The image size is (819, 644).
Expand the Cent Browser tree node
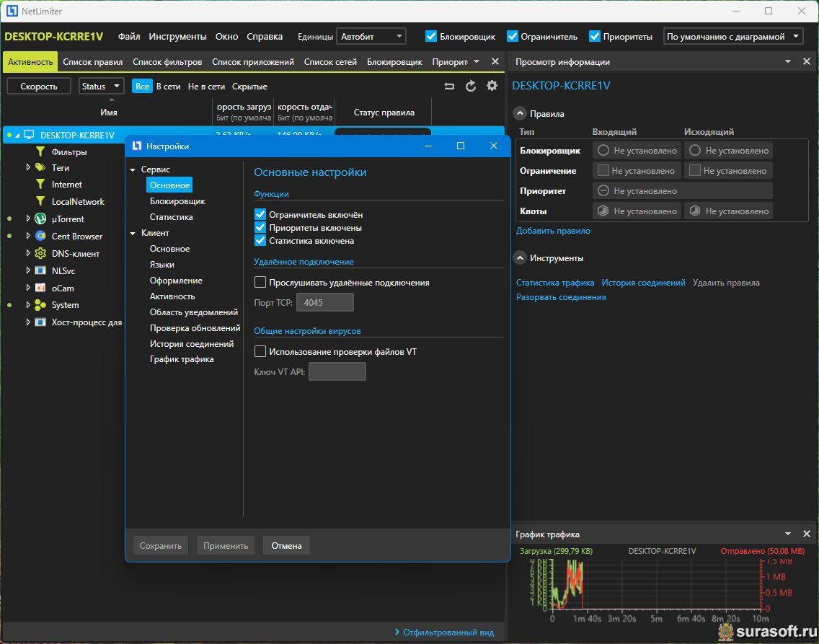tap(27, 236)
